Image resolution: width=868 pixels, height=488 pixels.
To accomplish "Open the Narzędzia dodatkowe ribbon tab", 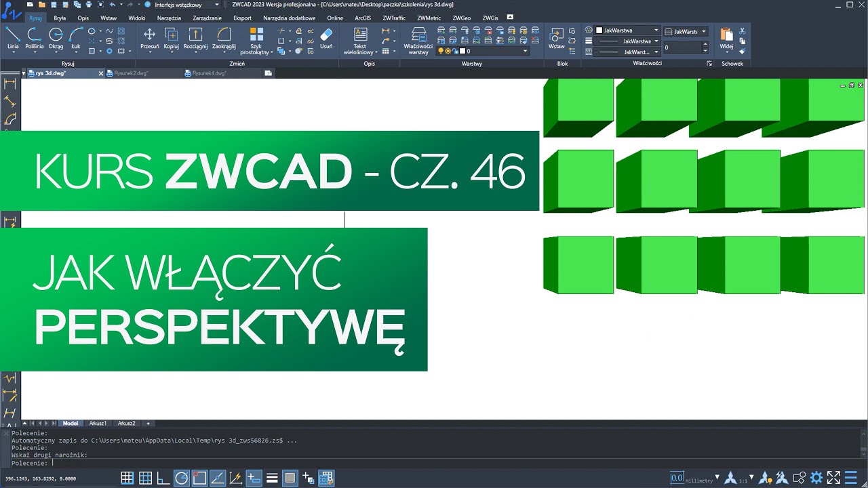I will click(289, 18).
